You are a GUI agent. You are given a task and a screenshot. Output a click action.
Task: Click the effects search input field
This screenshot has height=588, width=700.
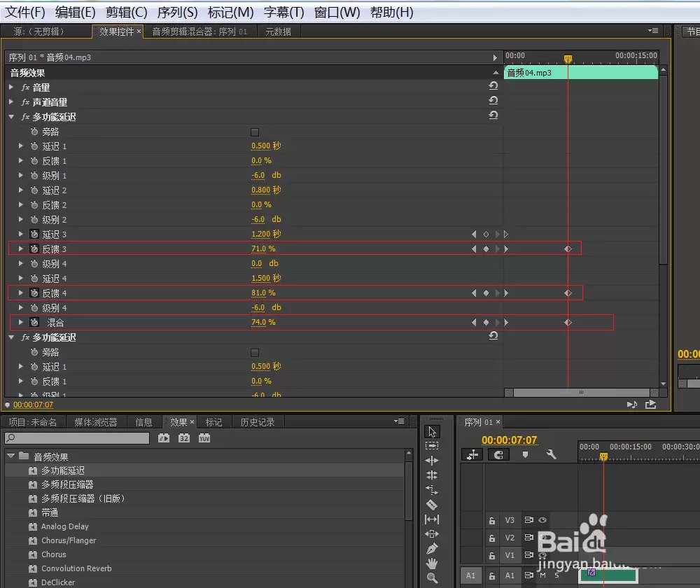(x=77, y=438)
